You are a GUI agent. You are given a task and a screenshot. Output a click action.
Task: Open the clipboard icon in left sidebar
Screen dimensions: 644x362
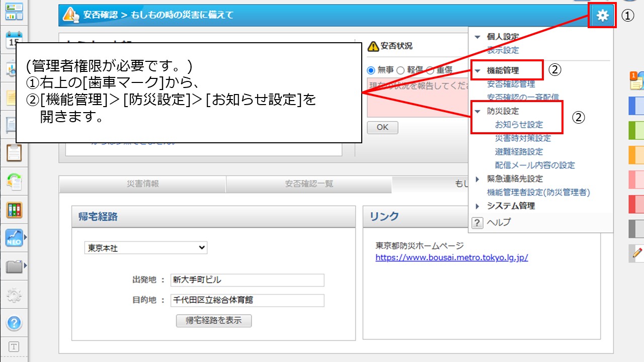click(14, 152)
